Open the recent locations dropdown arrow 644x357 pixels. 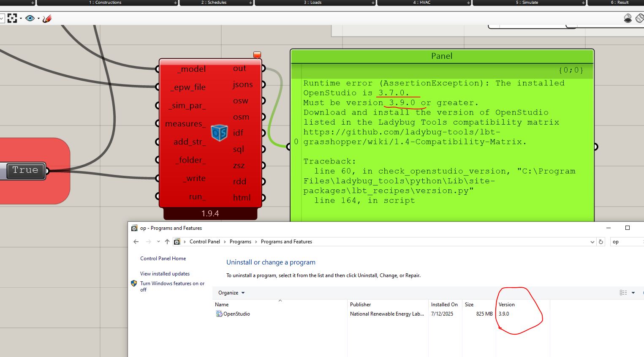pyautogui.click(x=158, y=242)
